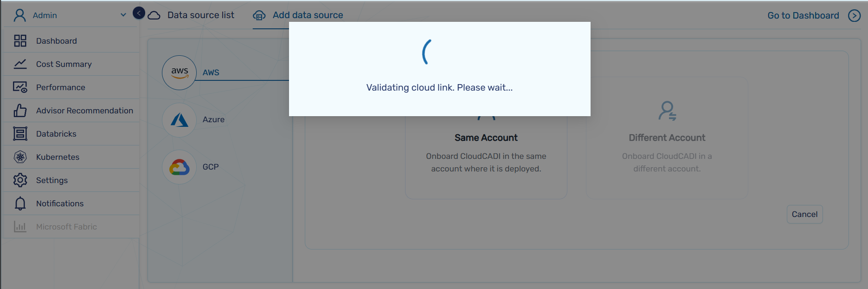
Task: Click the Notifications bell icon
Action: click(x=20, y=204)
